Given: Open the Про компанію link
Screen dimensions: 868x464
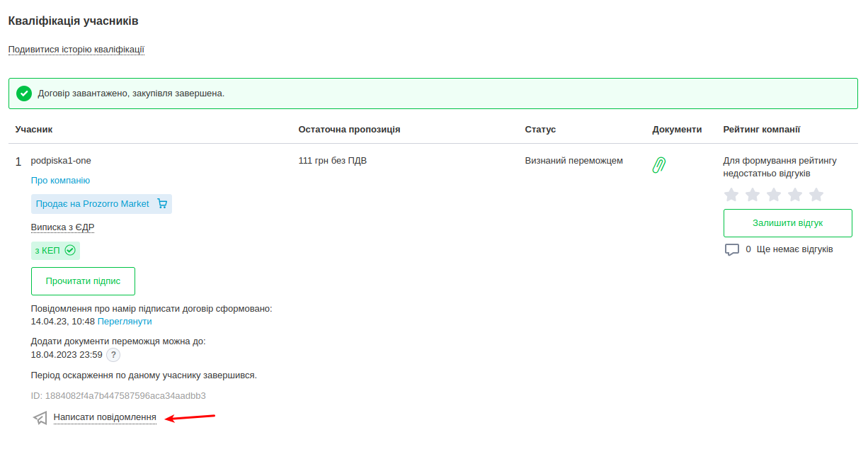Looking at the screenshot, I should click(x=60, y=181).
